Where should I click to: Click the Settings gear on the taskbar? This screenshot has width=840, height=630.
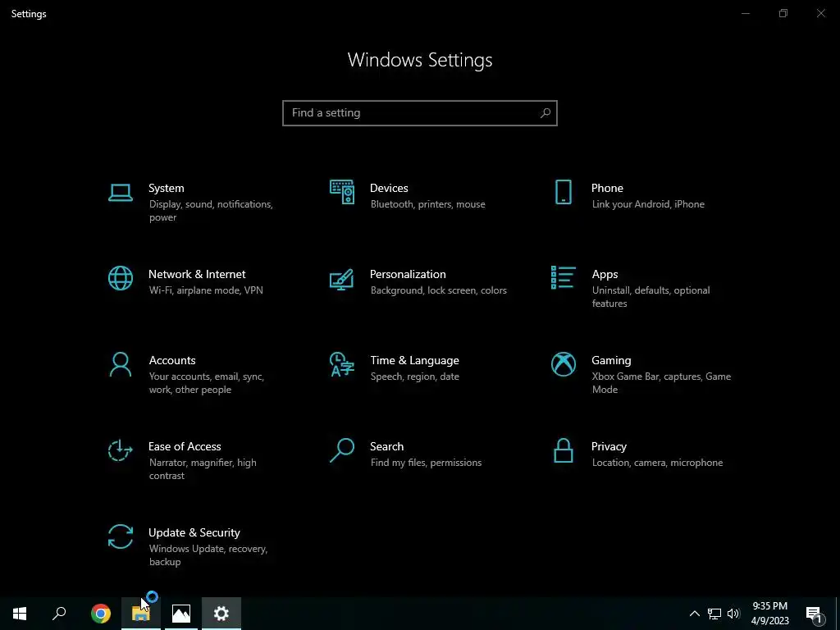point(221,614)
